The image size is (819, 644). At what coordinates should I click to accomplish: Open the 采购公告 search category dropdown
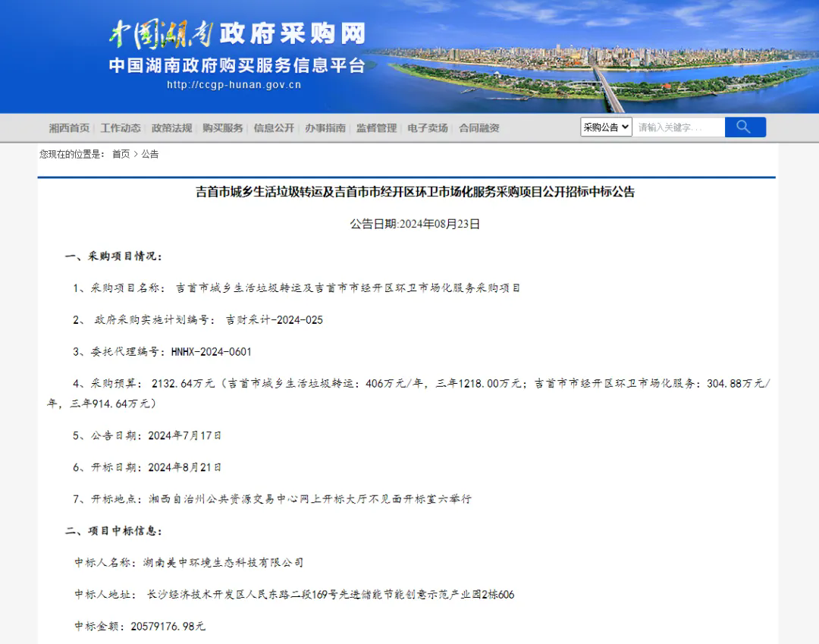coord(606,127)
